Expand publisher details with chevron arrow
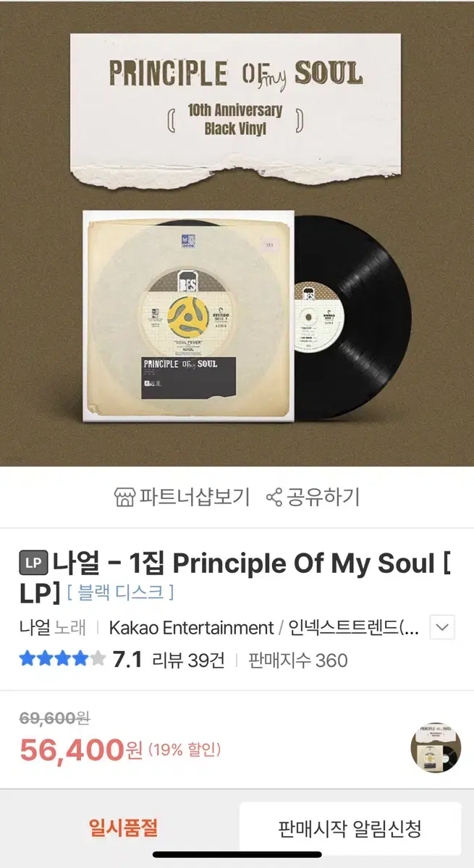 coord(442,627)
